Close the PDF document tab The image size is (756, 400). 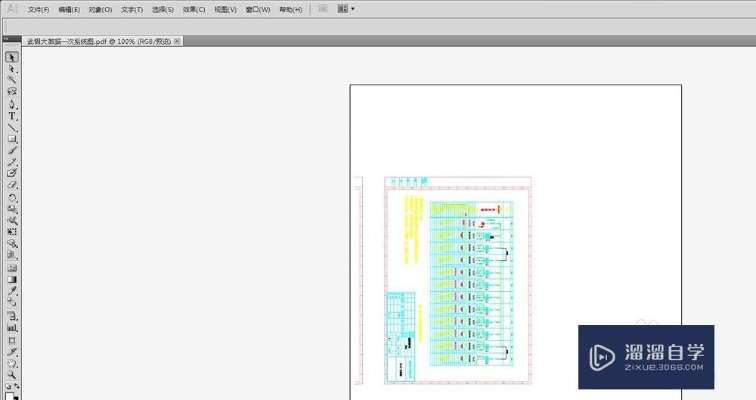pyautogui.click(x=177, y=41)
